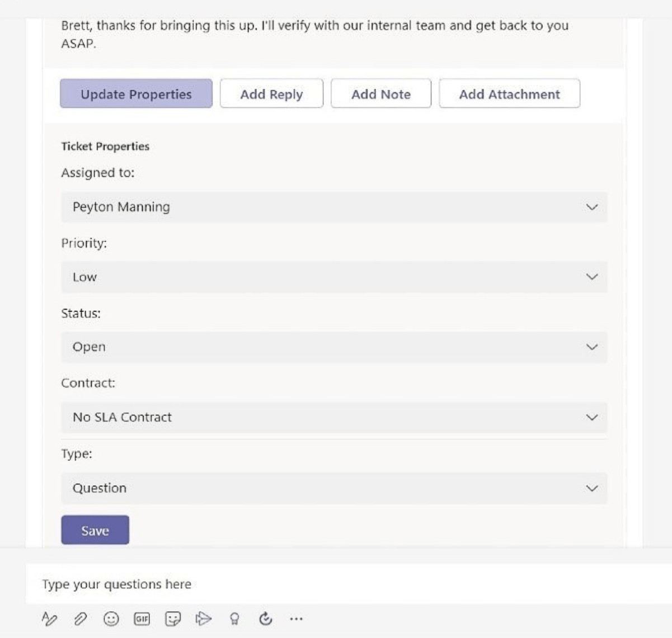Open the emoji picker
The height and width of the screenshot is (638, 672).
112,619
